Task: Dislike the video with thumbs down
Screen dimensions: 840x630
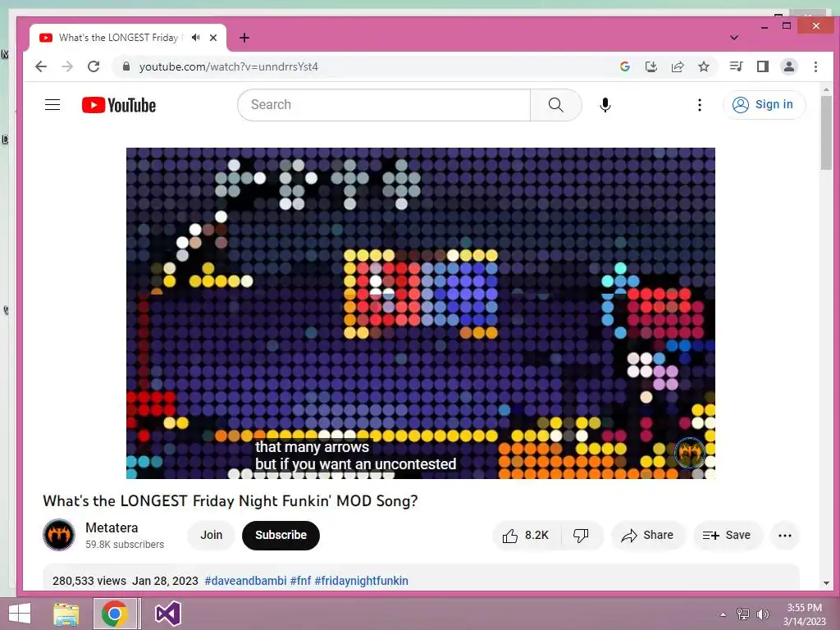Action: pyautogui.click(x=582, y=535)
